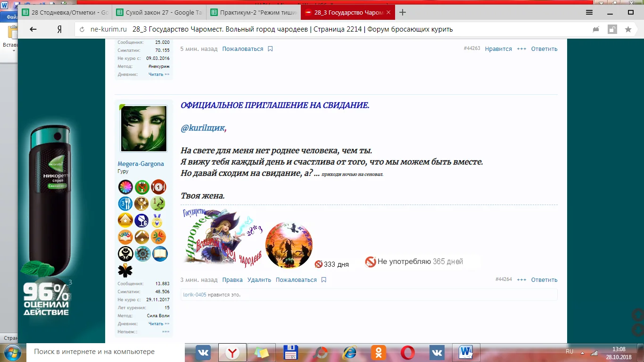Open the Opera taskbar icon
Image resolution: width=644 pixels, height=362 pixels.
407,353
